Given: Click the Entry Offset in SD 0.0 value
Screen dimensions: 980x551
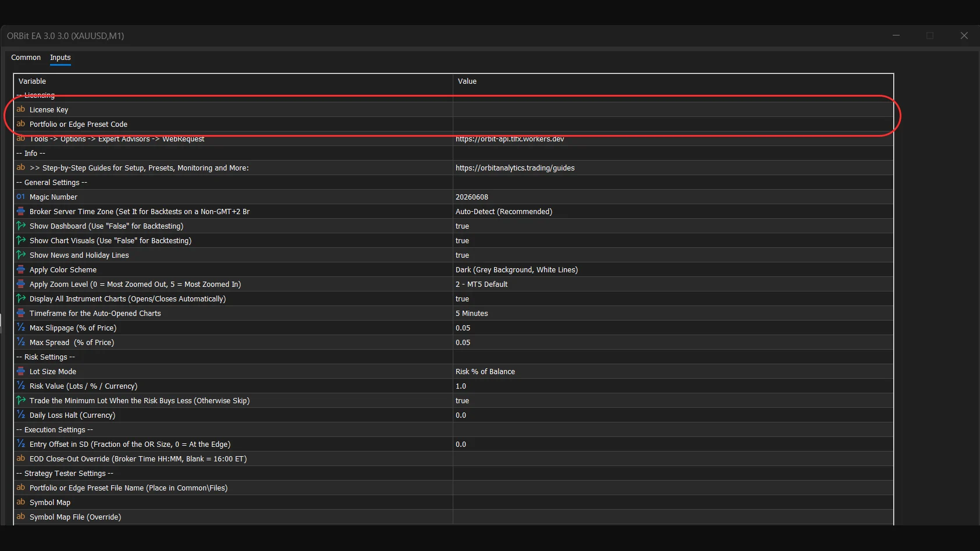Looking at the screenshot, I should click(x=673, y=444).
